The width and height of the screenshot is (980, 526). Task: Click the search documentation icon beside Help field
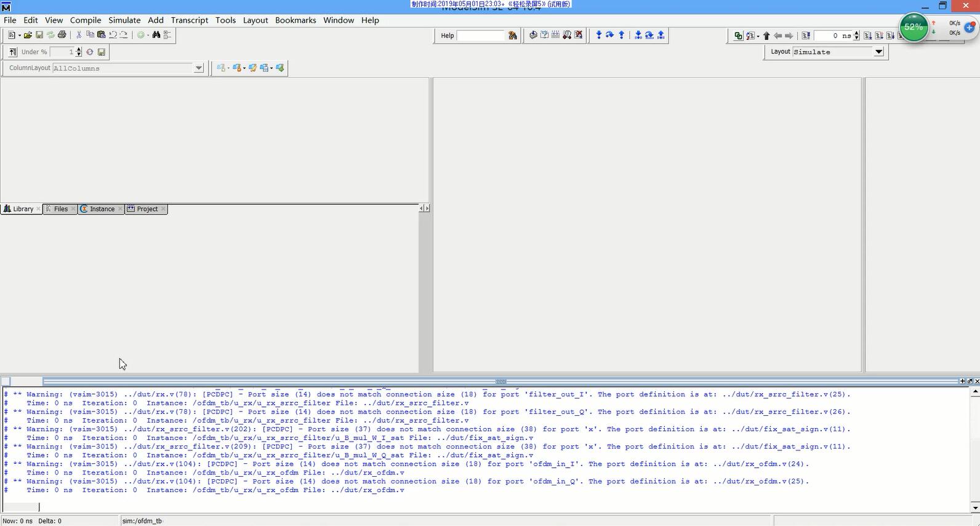coord(512,36)
